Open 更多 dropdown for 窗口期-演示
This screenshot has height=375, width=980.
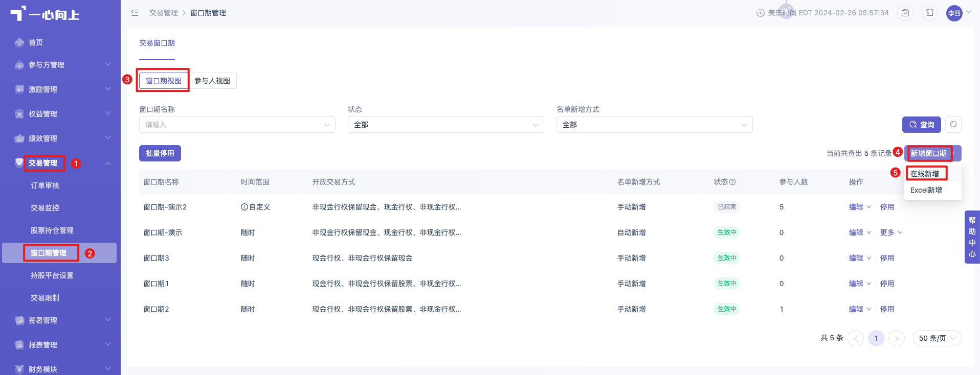[x=892, y=232]
